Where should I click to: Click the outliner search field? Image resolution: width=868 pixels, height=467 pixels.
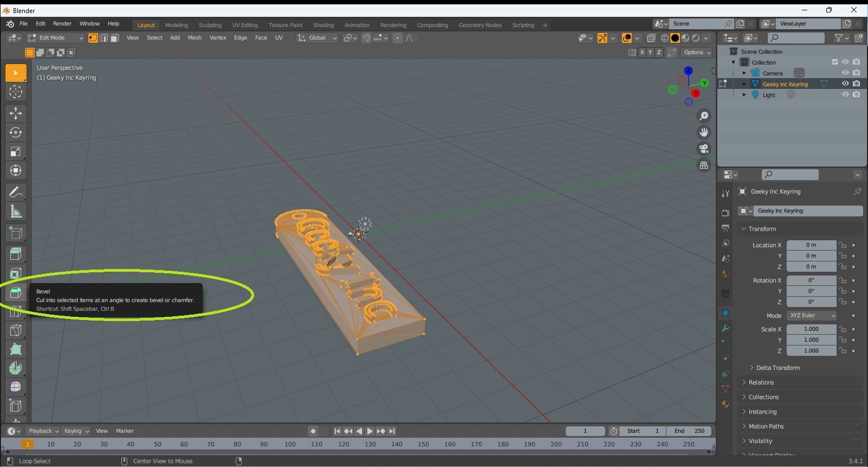tap(796, 38)
